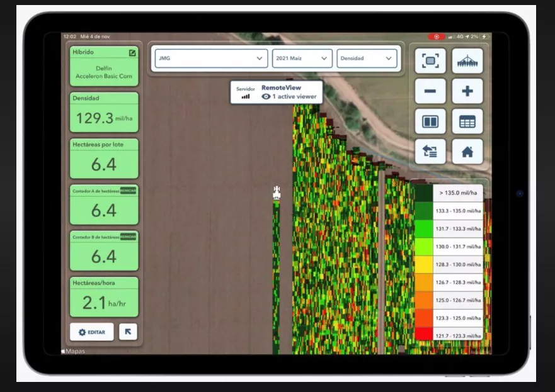The height and width of the screenshot is (392, 555).
Task: Go to the home screen icon
Action: tap(467, 152)
